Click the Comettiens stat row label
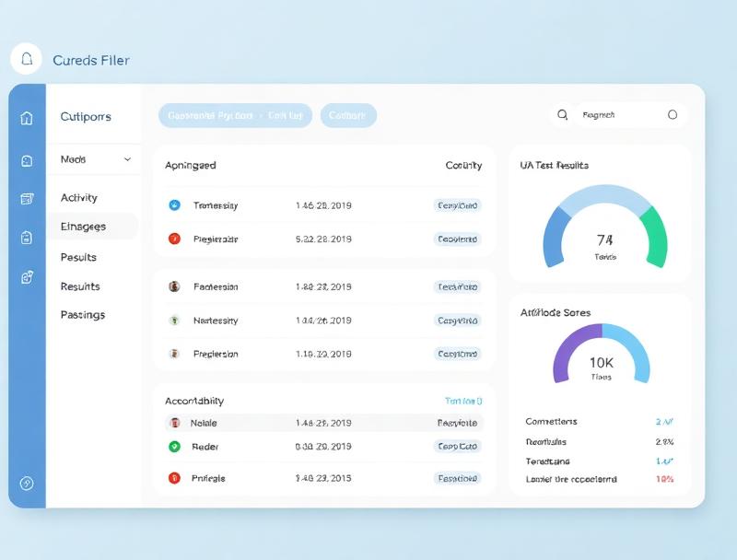Viewport: 737px width, 560px height. pyautogui.click(x=551, y=422)
